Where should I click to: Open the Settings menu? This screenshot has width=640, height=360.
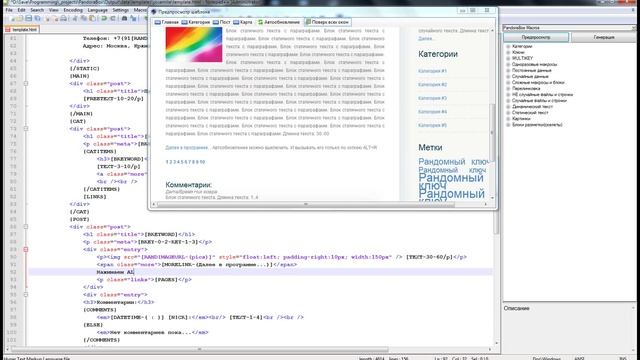click(121, 10)
